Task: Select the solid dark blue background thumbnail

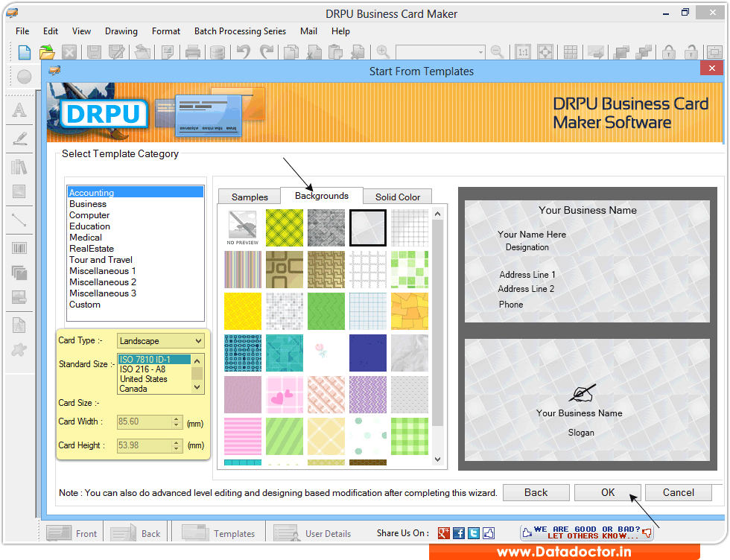Action: 368,353
